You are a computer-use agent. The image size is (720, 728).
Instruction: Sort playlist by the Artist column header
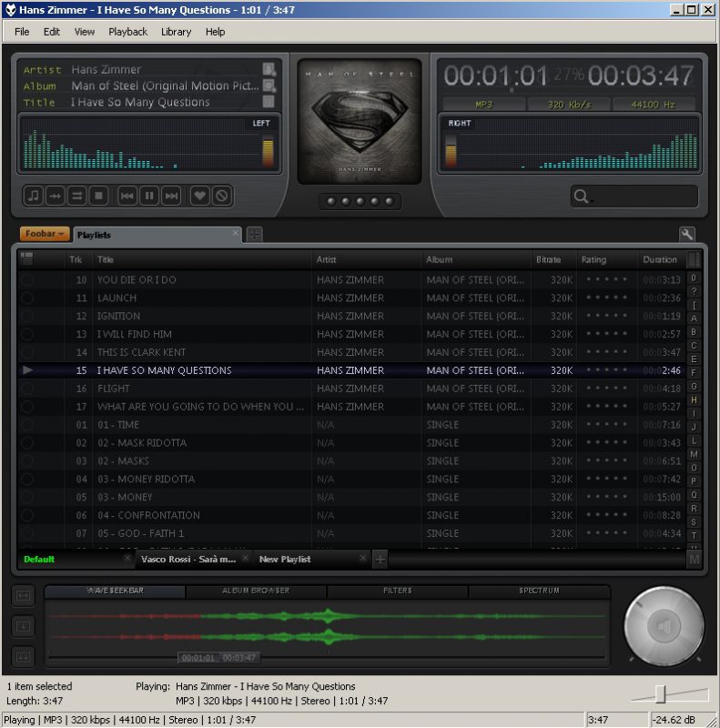pyautogui.click(x=367, y=259)
